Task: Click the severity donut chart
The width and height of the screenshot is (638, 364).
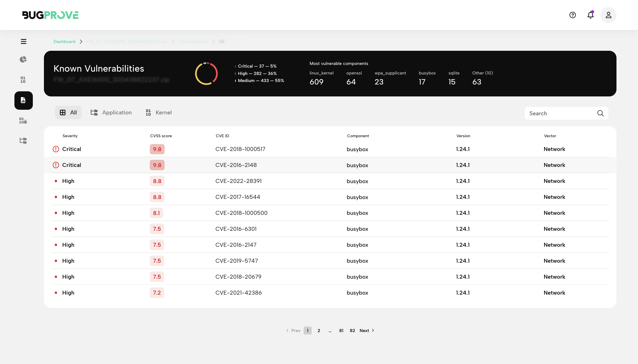Action: pos(206,73)
